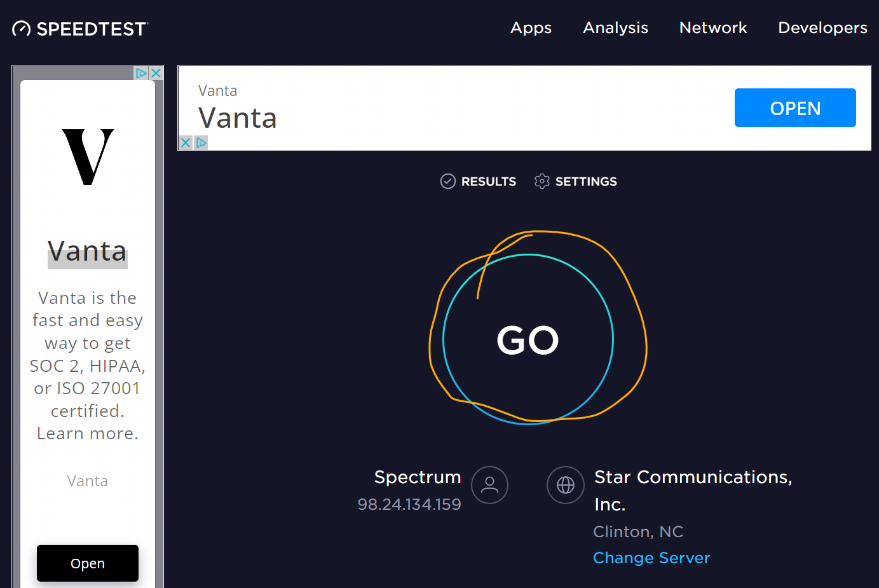
Task: Visit the Developers page
Action: pos(822,28)
